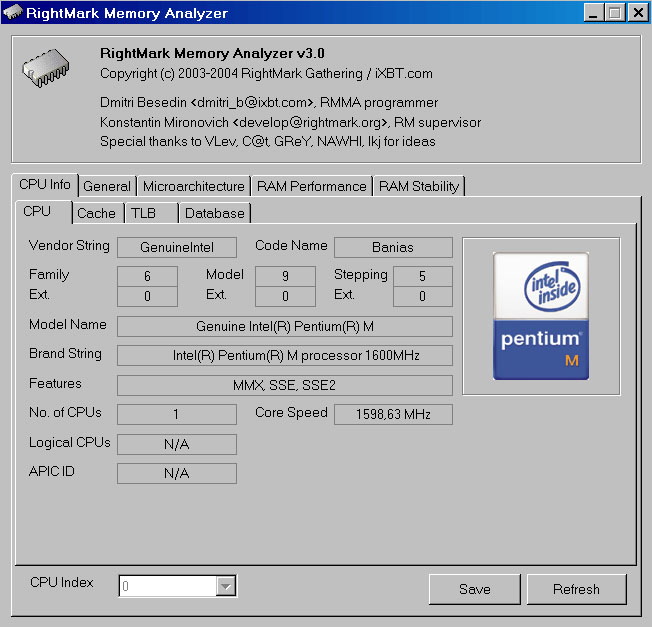Click the 'Special thanks to' line

coord(268,142)
